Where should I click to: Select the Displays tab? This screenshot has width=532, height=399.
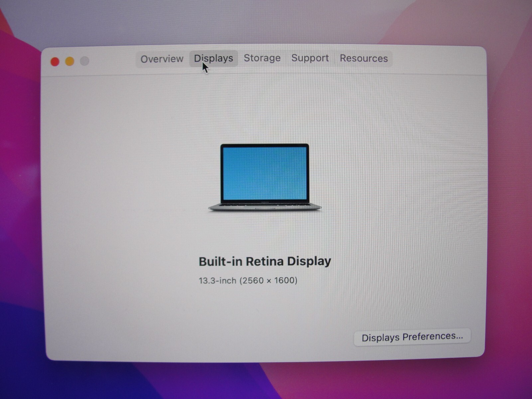[213, 59]
